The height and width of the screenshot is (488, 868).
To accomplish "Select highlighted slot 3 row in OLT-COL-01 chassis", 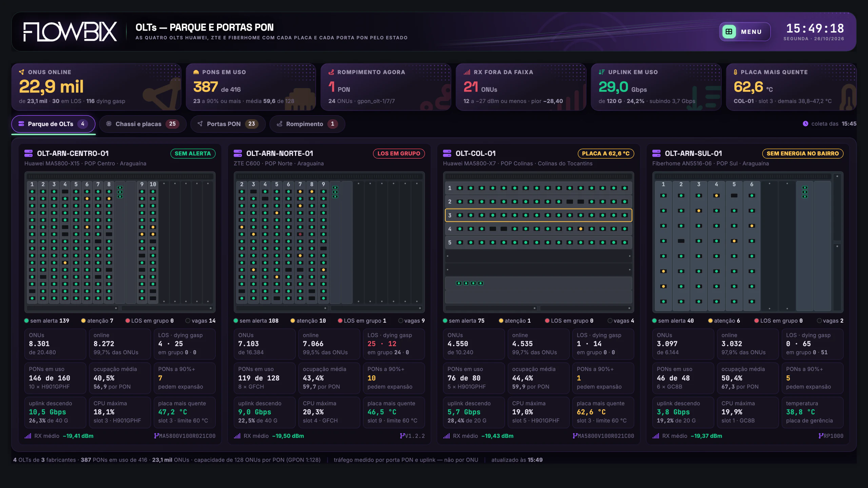I will tap(538, 215).
